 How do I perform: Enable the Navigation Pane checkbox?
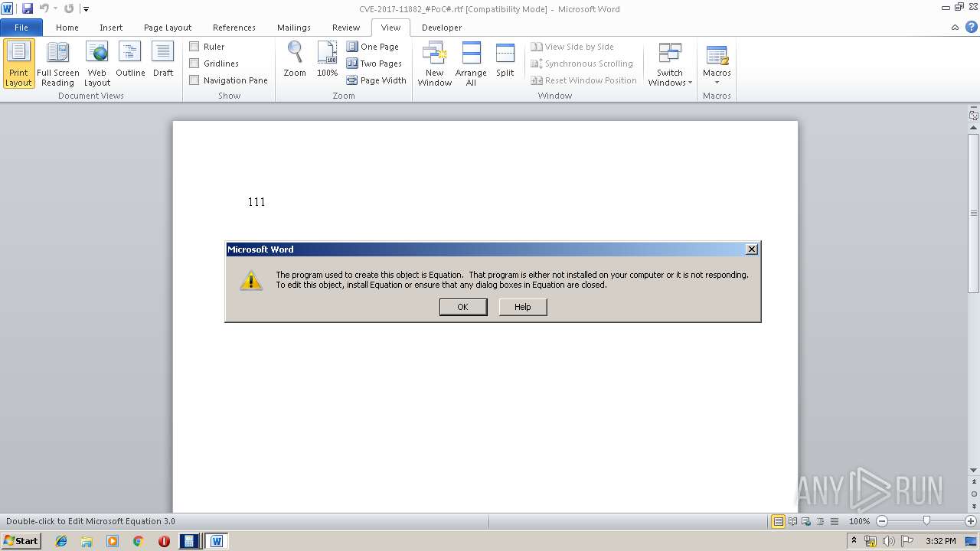[194, 80]
